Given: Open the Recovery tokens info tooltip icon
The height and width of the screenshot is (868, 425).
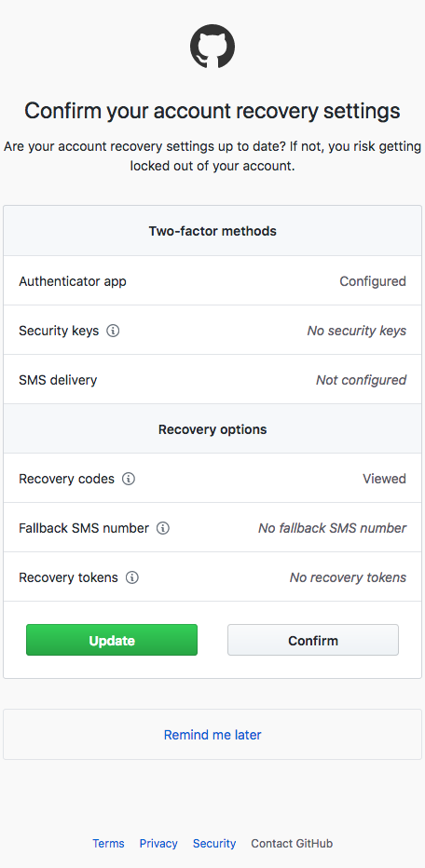Looking at the screenshot, I should [131, 578].
